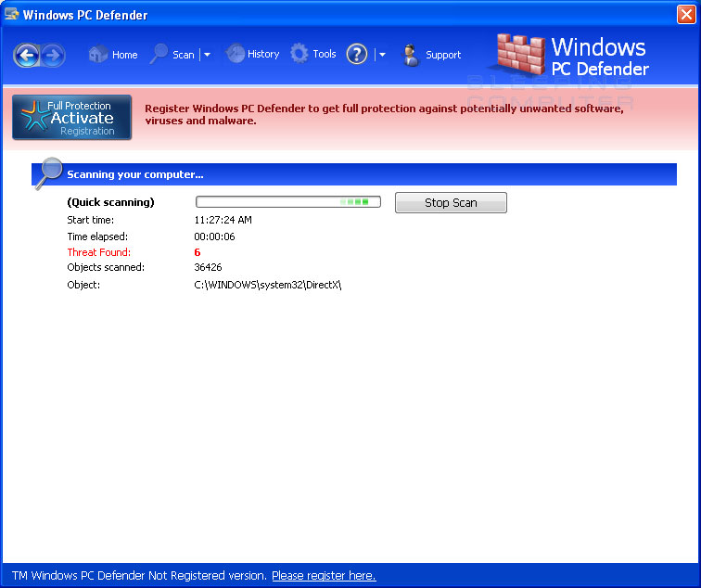Expand the Scan dropdown arrow
The height and width of the screenshot is (588, 701).
pos(207,55)
